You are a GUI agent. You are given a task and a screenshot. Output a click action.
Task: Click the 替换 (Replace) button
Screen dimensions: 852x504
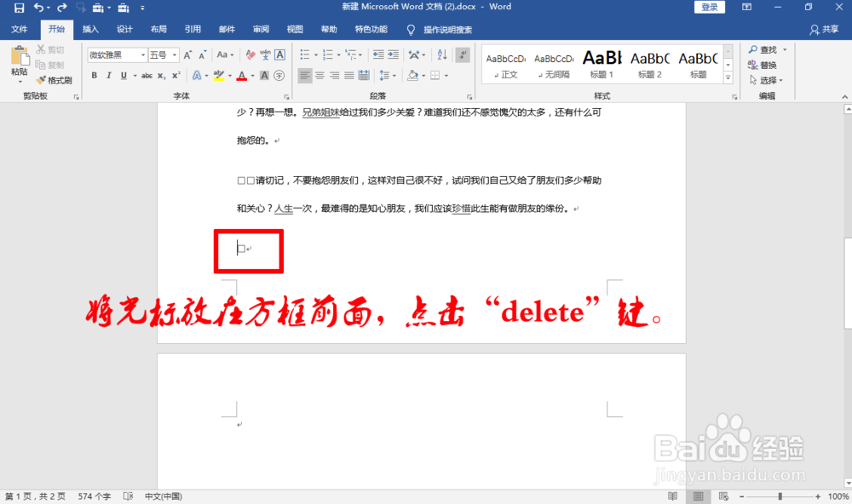point(763,63)
